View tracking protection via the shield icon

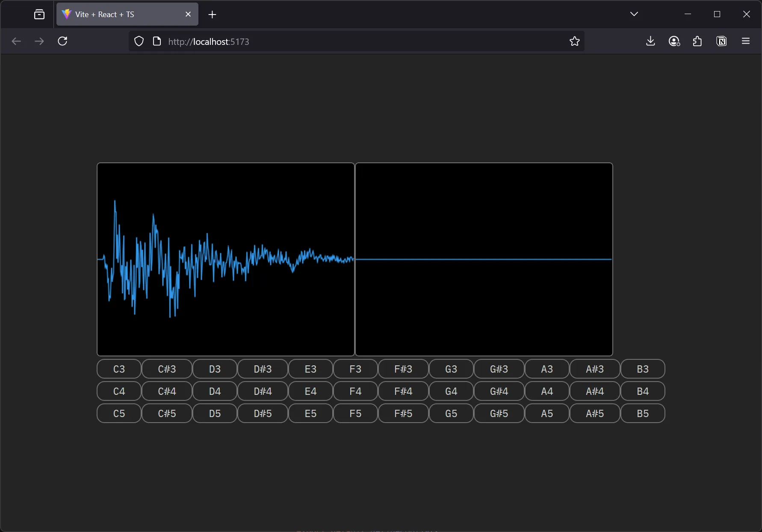[x=139, y=41]
